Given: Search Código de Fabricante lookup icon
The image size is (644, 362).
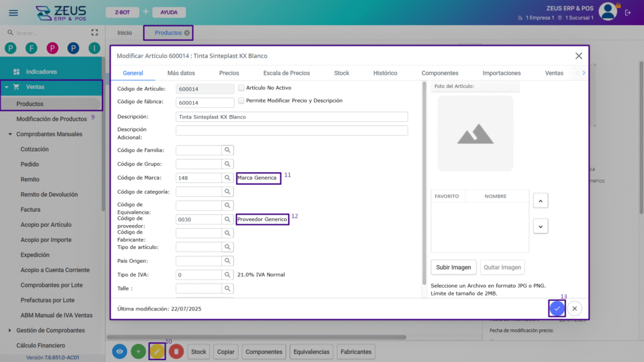Looking at the screenshot, I should pyautogui.click(x=227, y=233).
